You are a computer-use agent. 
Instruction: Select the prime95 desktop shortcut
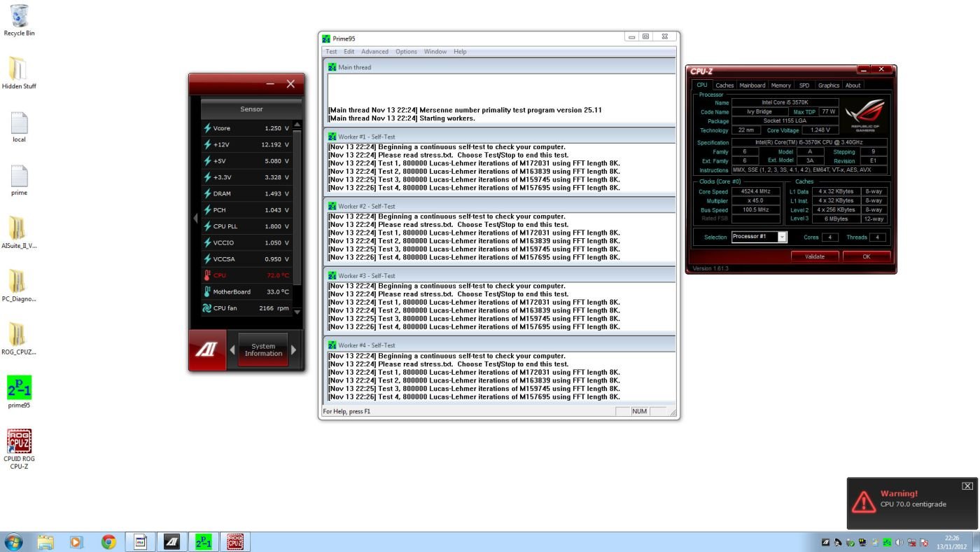(19, 392)
